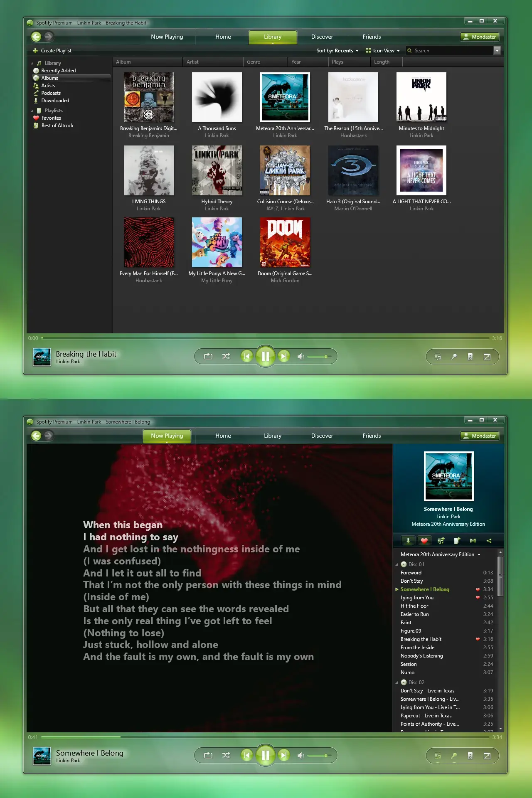Mute the volume in the top window
The height and width of the screenshot is (798, 532).
300,356
